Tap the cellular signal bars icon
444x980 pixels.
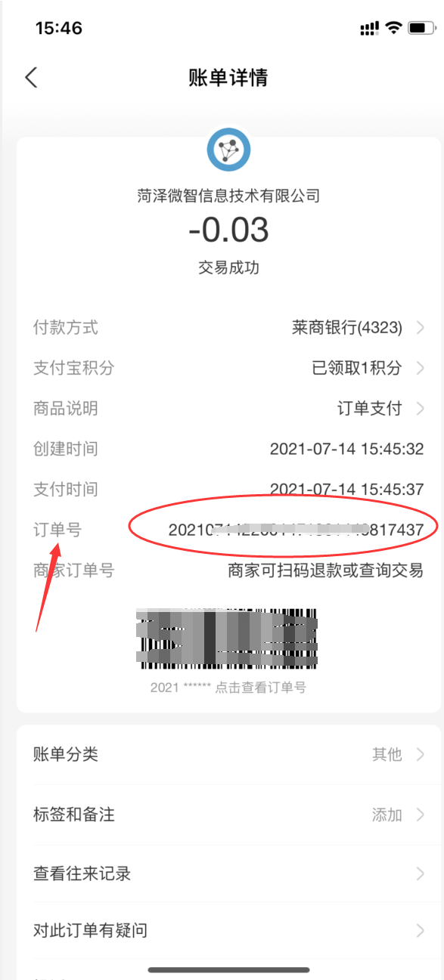coord(369,29)
